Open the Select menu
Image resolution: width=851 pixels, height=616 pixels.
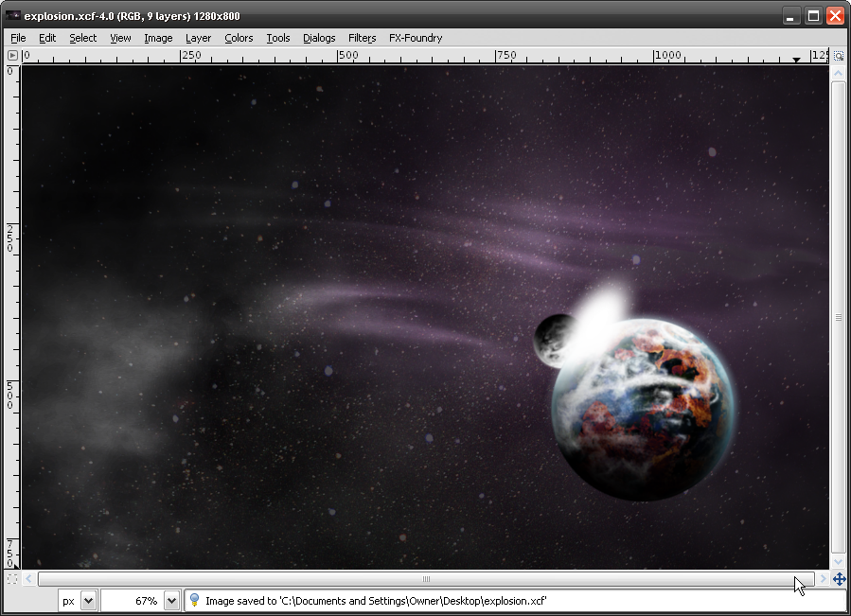[x=82, y=38]
